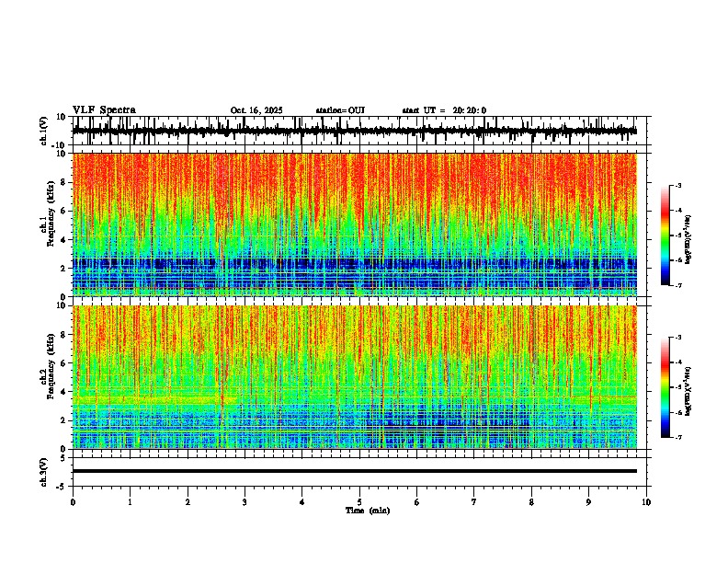728x563 pixels.
Task: Click the 'start UT = 20:20:0' text
Action: click(x=444, y=110)
